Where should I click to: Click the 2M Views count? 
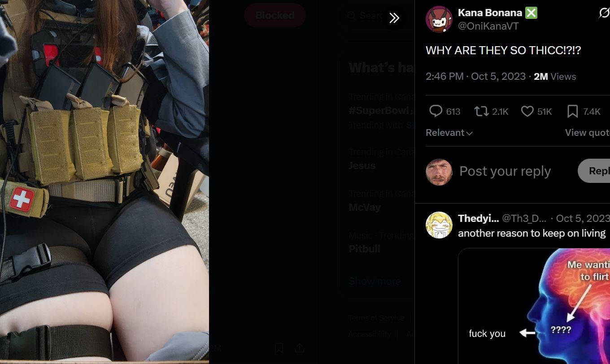coord(555,76)
